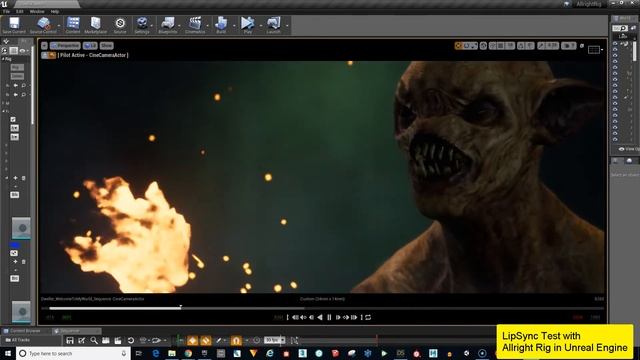The image size is (640, 360).
Task: Select the orange translate transform mode icon
Action: click(x=458, y=46)
